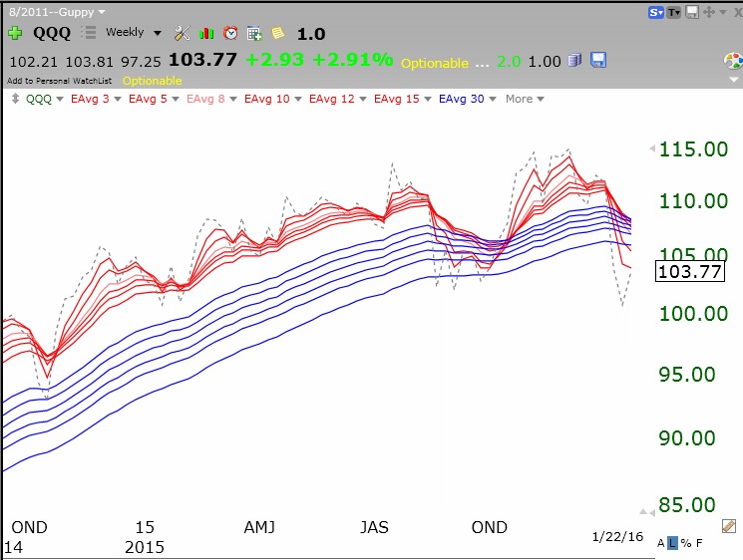
Task: Click the 90.00 price axis label
Action: (x=687, y=437)
